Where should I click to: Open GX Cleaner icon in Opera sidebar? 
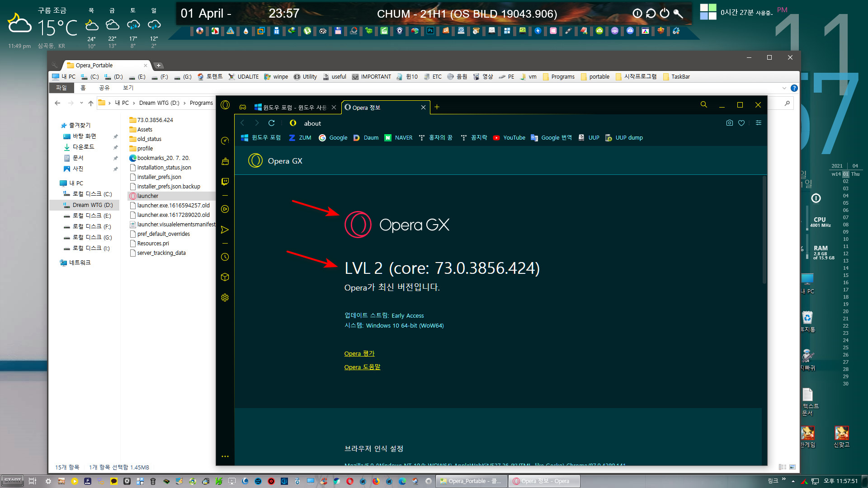click(225, 161)
